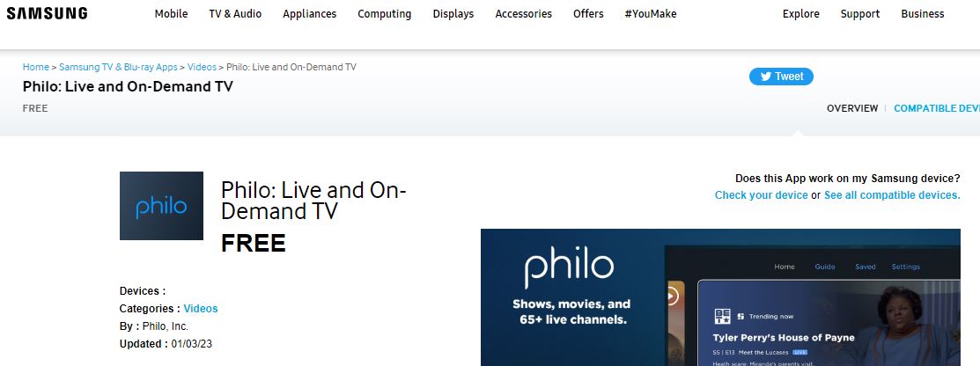Select the Overview tab
This screenshot has height=366, width=980.
tap(852, 108)
